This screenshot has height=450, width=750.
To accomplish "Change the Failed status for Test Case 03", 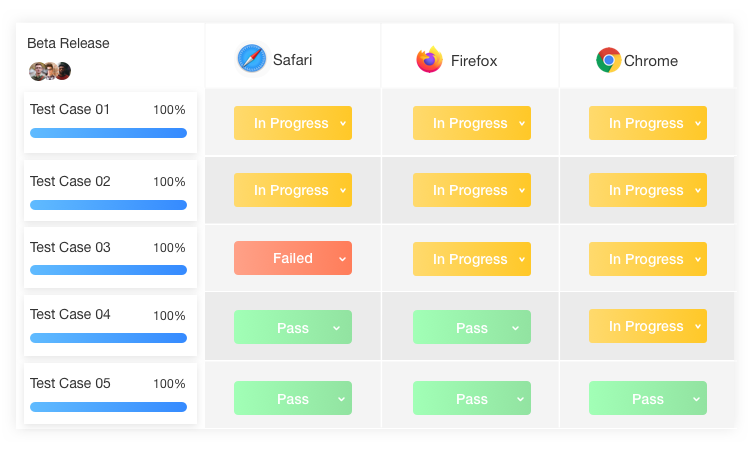I will point(293,258).
